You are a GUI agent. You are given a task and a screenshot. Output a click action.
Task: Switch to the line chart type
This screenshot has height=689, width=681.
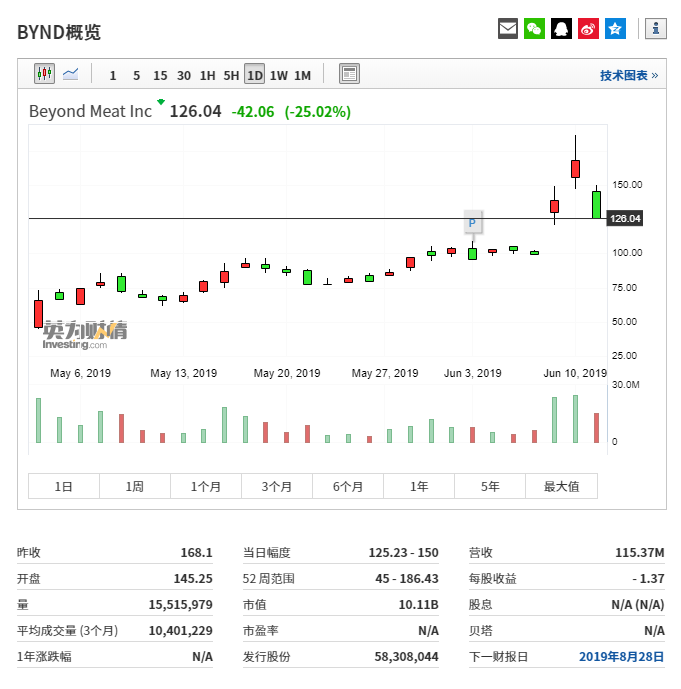70,74
